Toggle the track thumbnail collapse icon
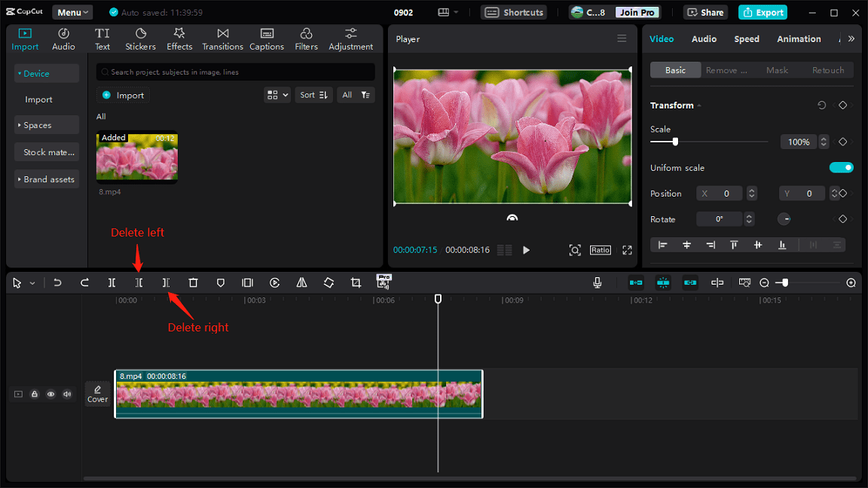 18,394
